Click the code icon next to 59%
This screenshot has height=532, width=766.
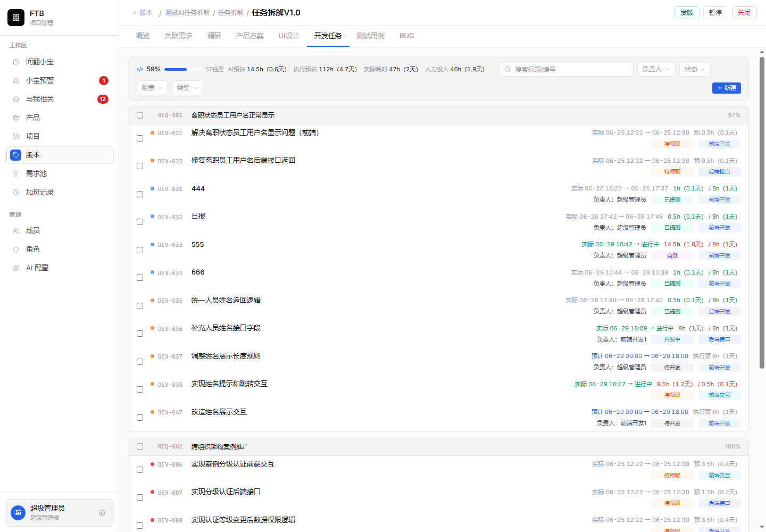(140, 69)
